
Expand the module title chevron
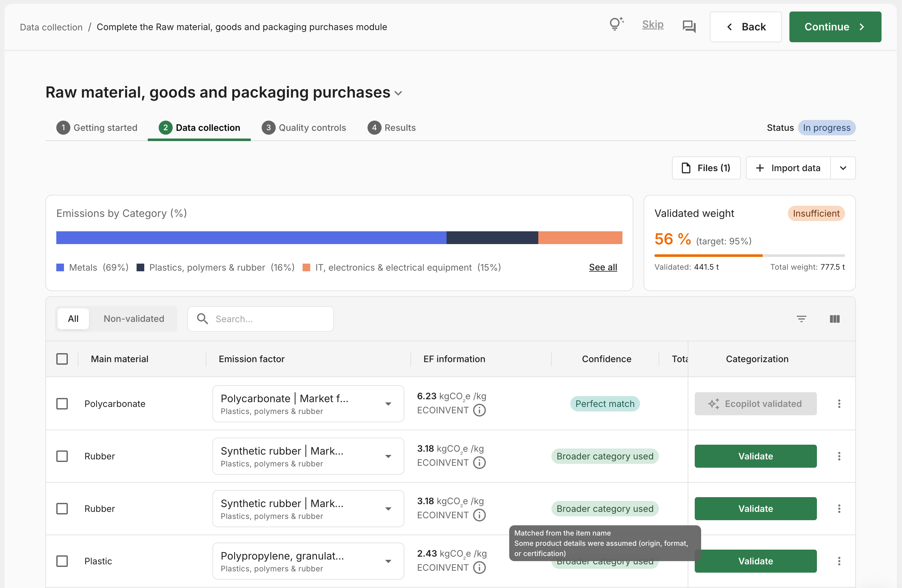coord(398,93)
